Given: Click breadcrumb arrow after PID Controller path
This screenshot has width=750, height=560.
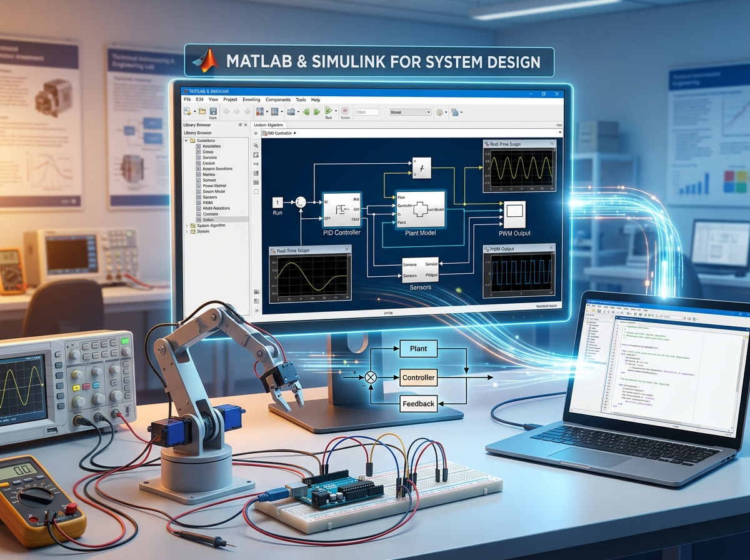Looking at the screenshot, I should [x=295, y=133].
